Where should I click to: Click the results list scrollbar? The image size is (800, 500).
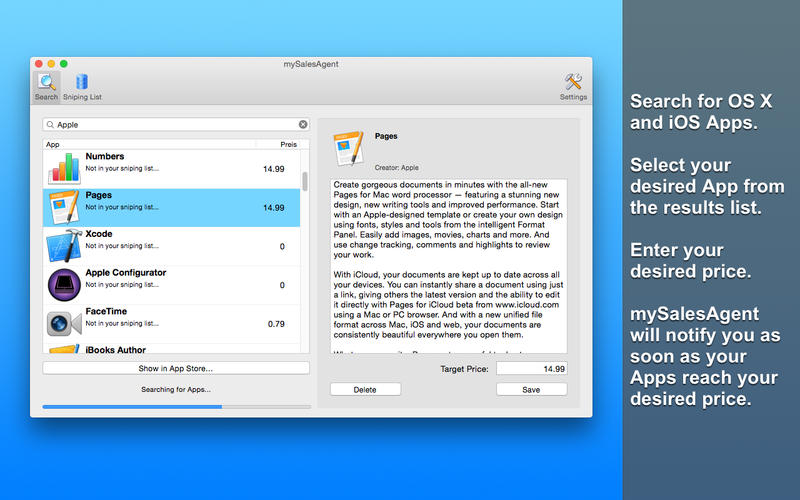pos(305,181)
